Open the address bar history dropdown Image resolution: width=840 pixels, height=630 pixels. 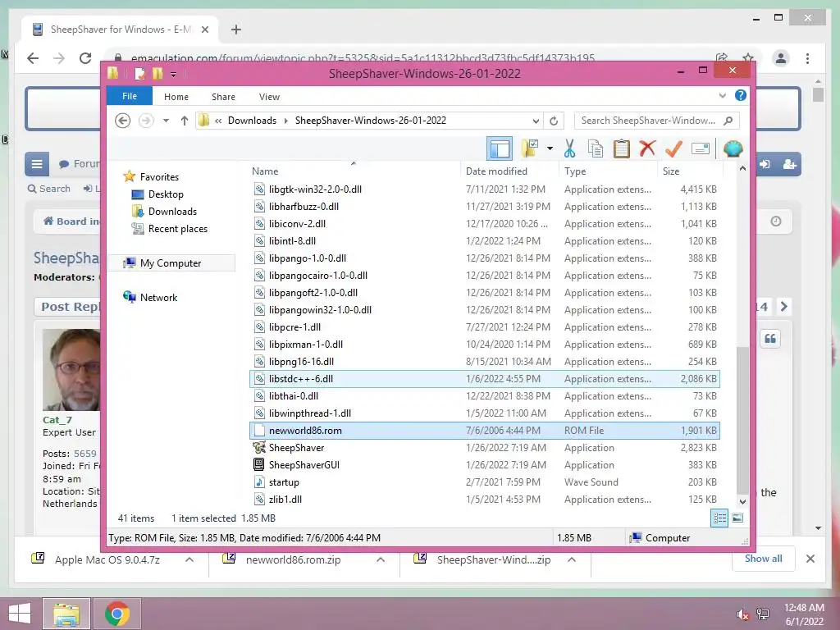536,121
